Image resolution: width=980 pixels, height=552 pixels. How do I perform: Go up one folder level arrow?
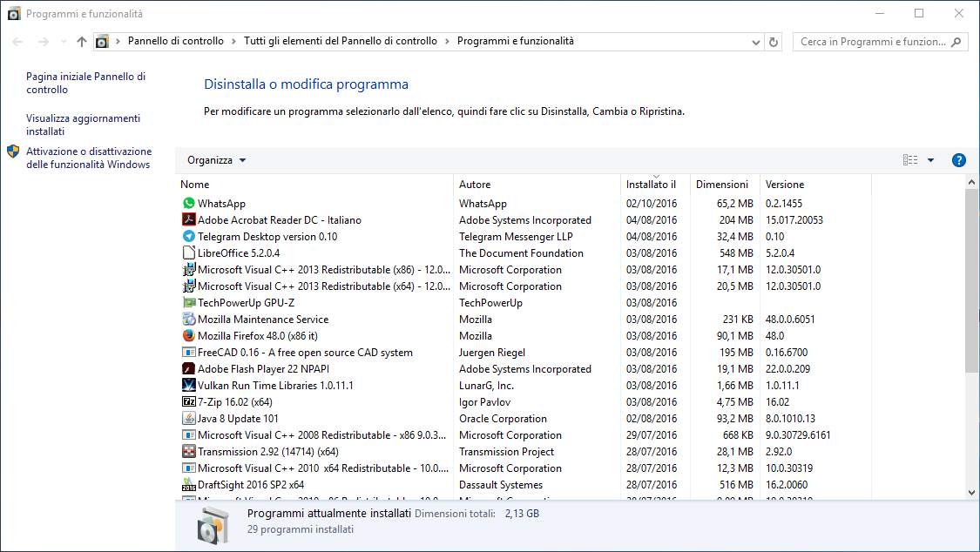coord(82,42)
